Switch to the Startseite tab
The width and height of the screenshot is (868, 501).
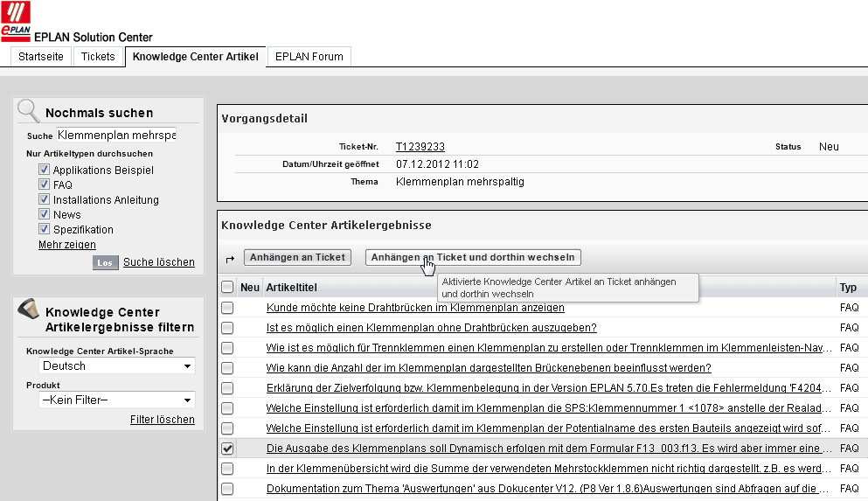point(41,57)
